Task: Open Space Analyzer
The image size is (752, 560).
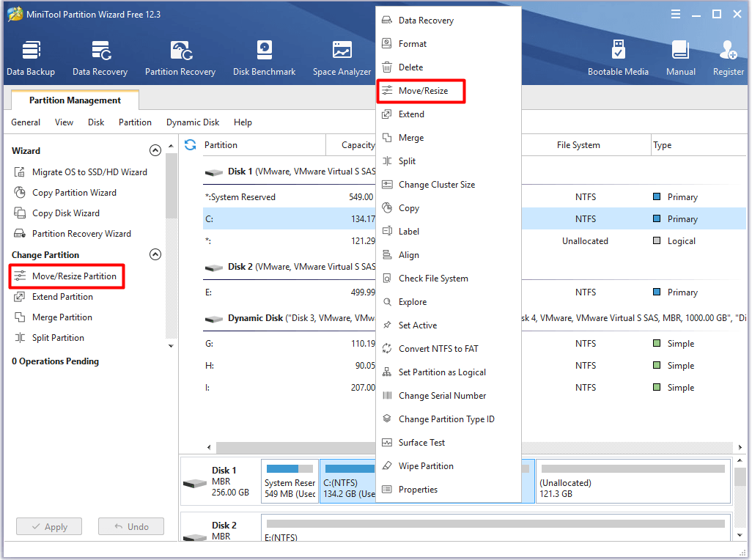Action: (342, 58)
